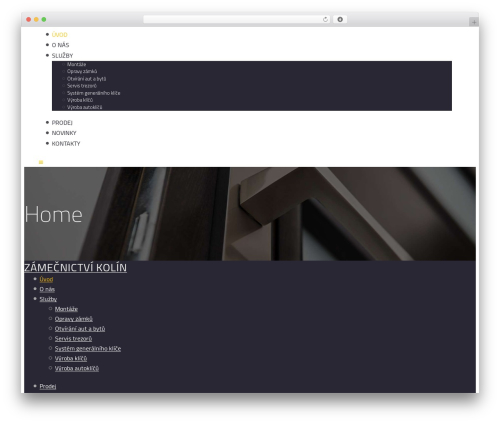
Task: Open KONTAKTY in the top menu
Action: (66, 144)
